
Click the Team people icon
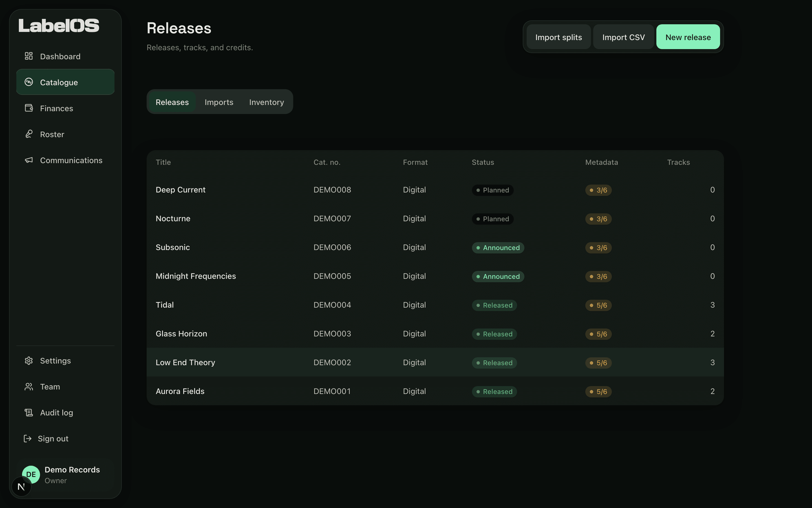click(x=29, y=386)
